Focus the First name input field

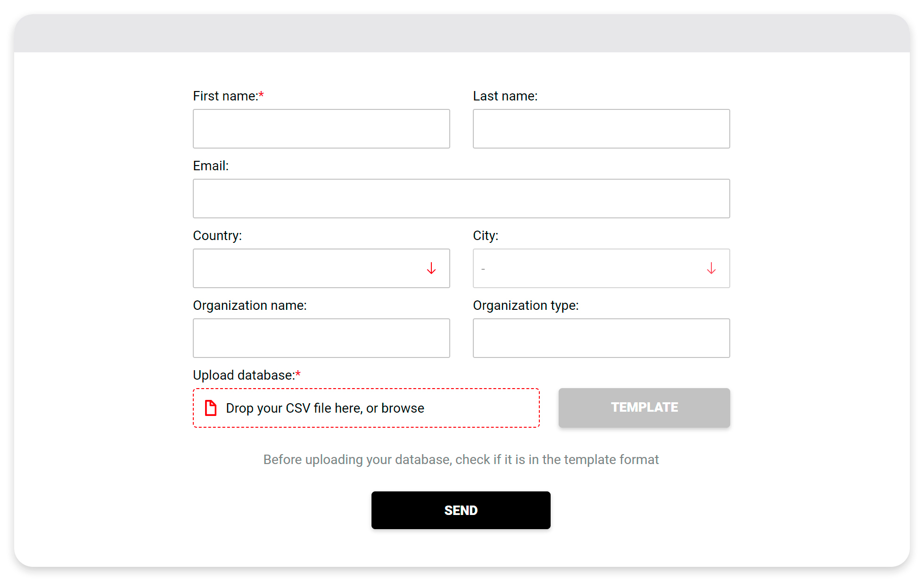pos(321,129)
